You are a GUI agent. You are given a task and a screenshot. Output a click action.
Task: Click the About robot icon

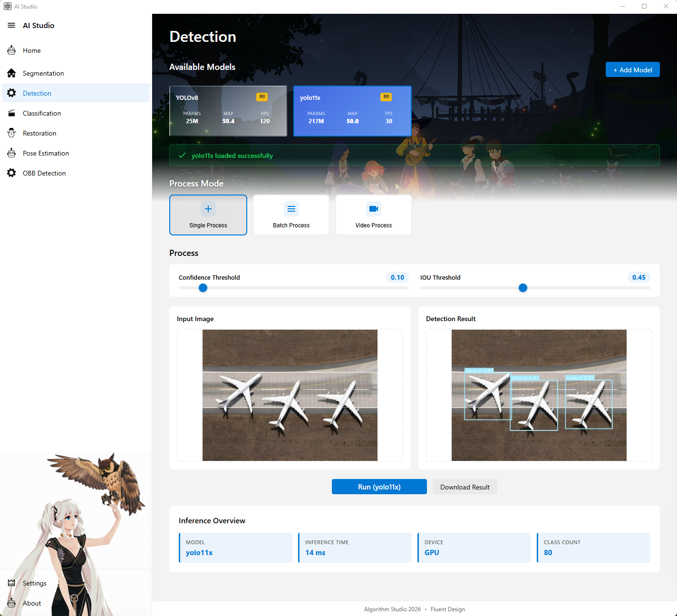[11, 603]
